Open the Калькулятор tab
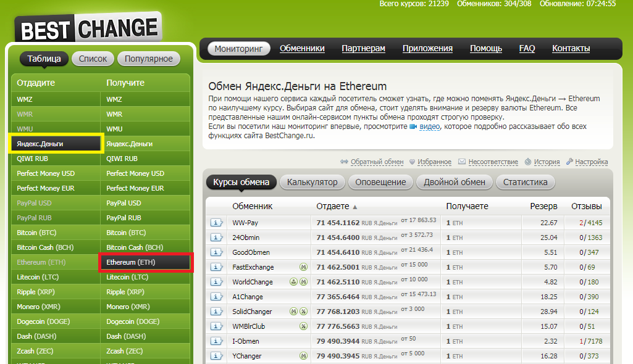633x364 pixels. click(x=312, y=182)
